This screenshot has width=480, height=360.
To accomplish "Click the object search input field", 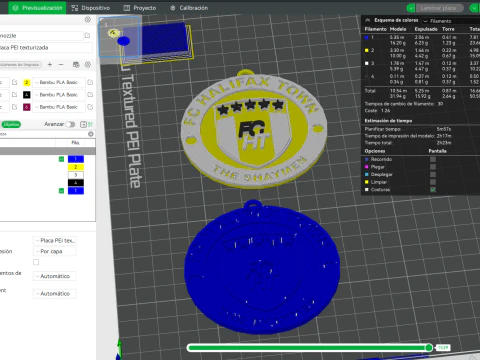I will (x=43, y=134).
